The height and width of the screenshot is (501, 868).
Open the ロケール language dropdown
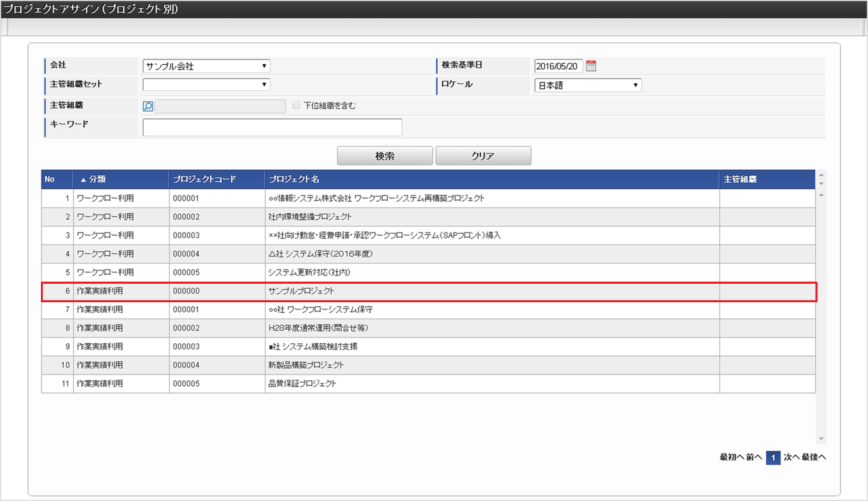[x=587, y=85]
